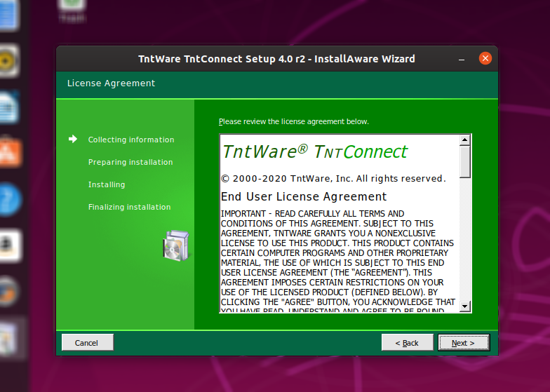Click the End User License Agreement heading
The image size is (550, 392).
pos(304,196)
